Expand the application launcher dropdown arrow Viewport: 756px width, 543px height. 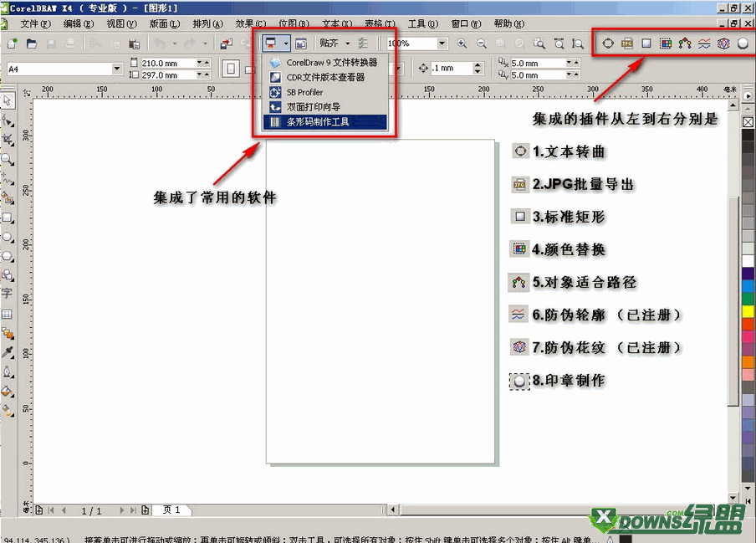click(x=285, y=44)
